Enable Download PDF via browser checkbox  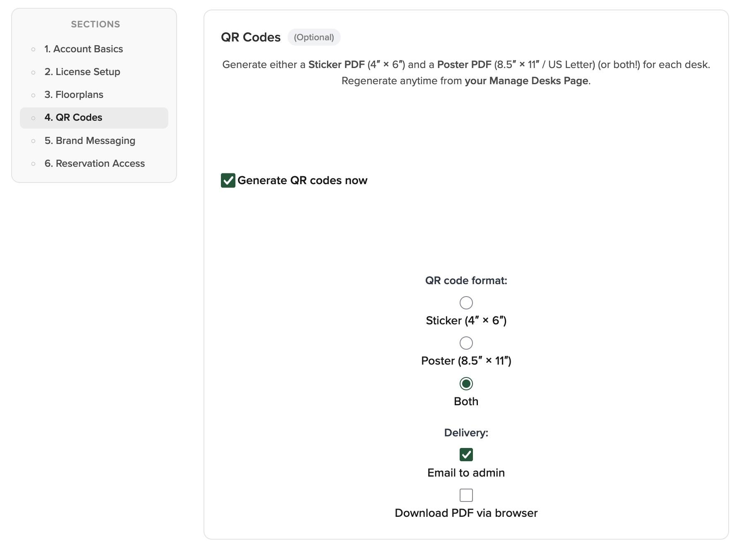pos(466,495)
